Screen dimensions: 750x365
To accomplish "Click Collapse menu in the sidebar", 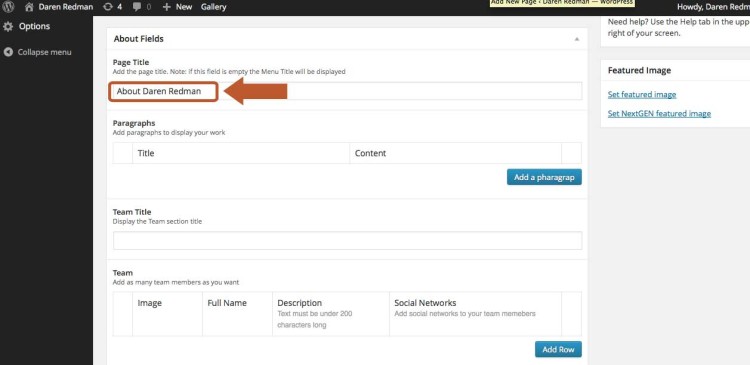I will tap(44, 52).
